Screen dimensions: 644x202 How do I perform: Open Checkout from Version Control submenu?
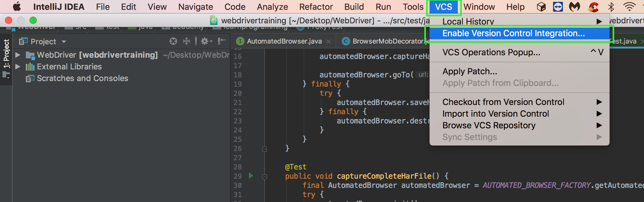point(503,102)
